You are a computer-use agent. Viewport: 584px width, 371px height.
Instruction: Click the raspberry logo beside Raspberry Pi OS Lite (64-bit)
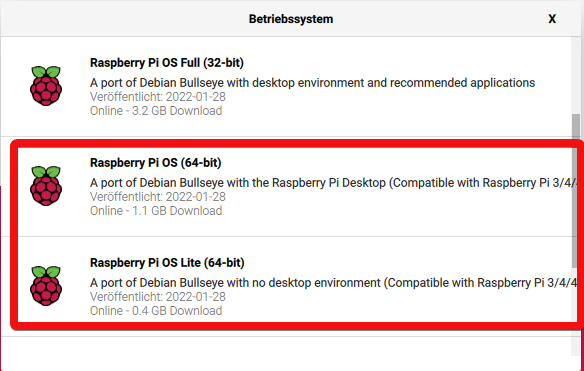pyautogui.click(x=46, y=286)
